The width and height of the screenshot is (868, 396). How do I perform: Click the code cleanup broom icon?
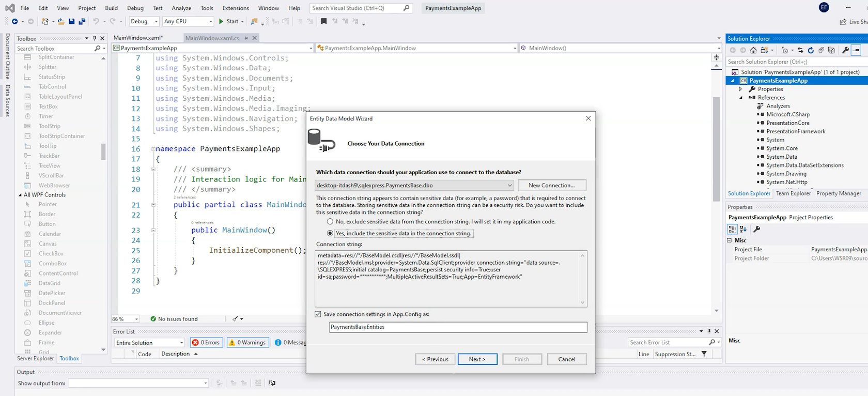pos(235,319)
